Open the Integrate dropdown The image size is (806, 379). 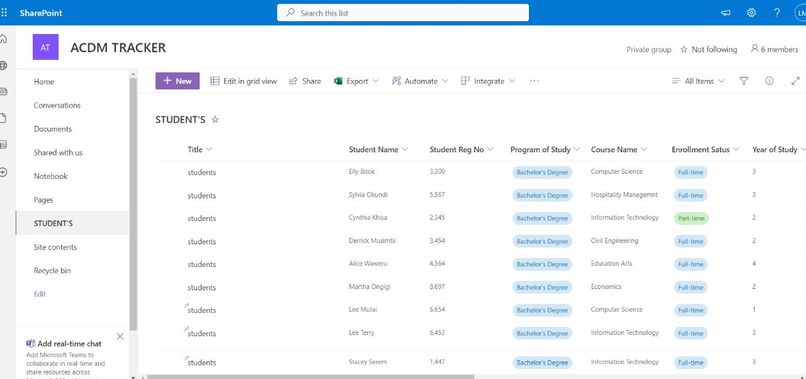pyautogui.click(x=488, y=81)
